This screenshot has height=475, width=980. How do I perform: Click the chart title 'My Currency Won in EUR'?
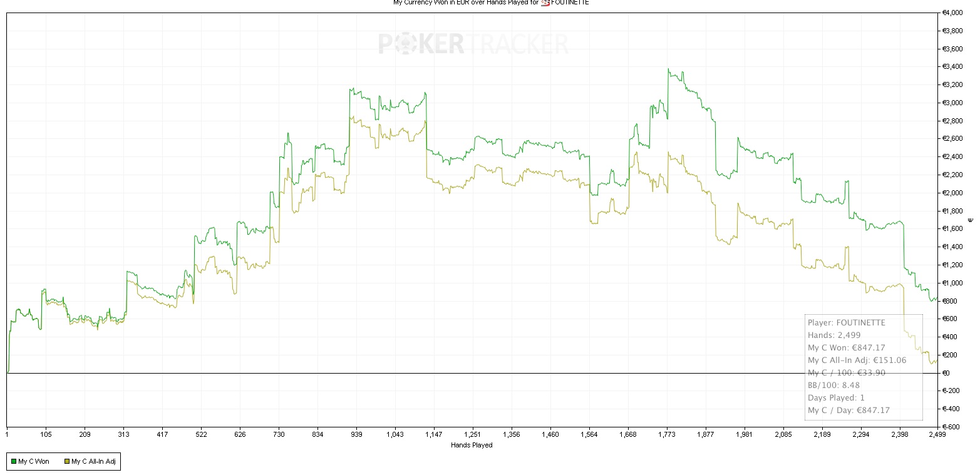[x=430, y=3]
